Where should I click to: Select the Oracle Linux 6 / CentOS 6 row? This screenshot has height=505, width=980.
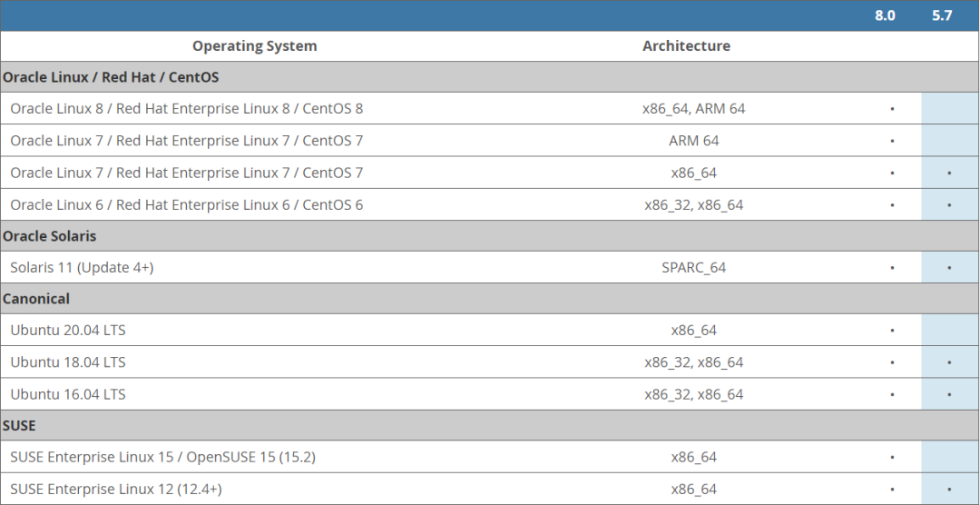tap(186, 205)
